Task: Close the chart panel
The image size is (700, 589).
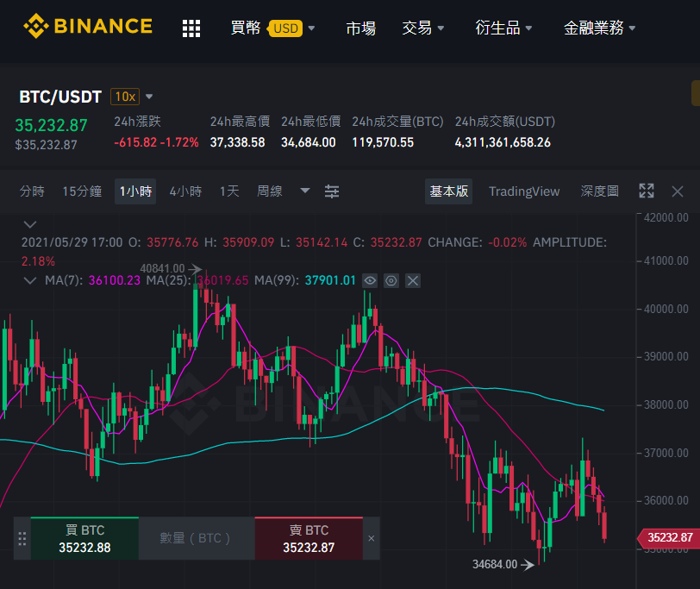Action: [x=678, y=191]
